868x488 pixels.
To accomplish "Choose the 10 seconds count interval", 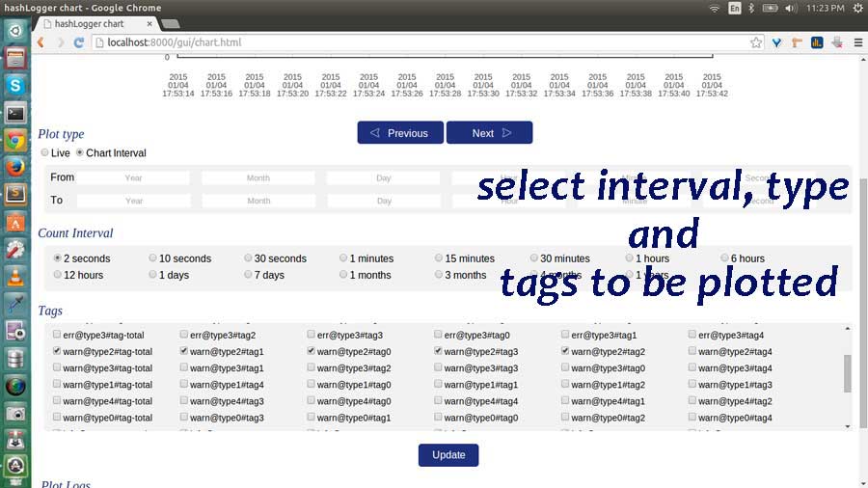I will [x=153, y=258].
